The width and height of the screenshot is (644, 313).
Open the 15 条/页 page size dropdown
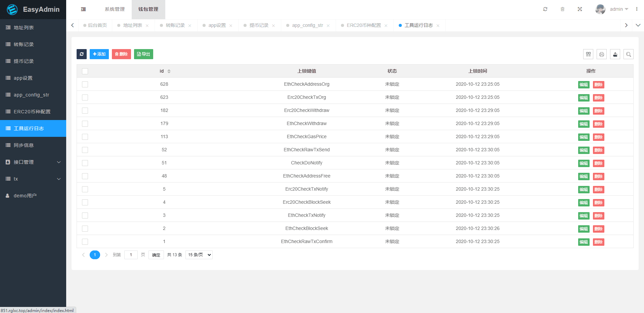click(x=199, y=255)
